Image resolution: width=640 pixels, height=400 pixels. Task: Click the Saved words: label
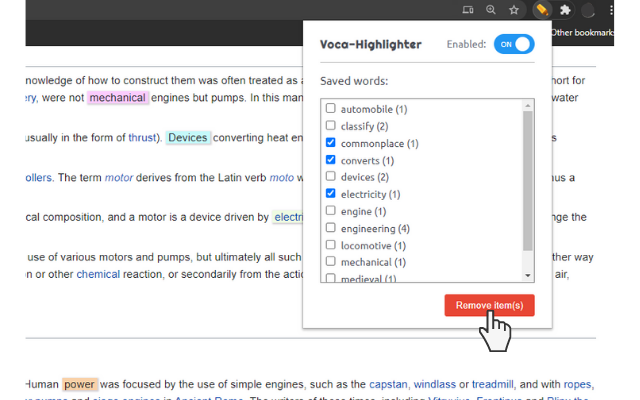click(x=354, y=81)
